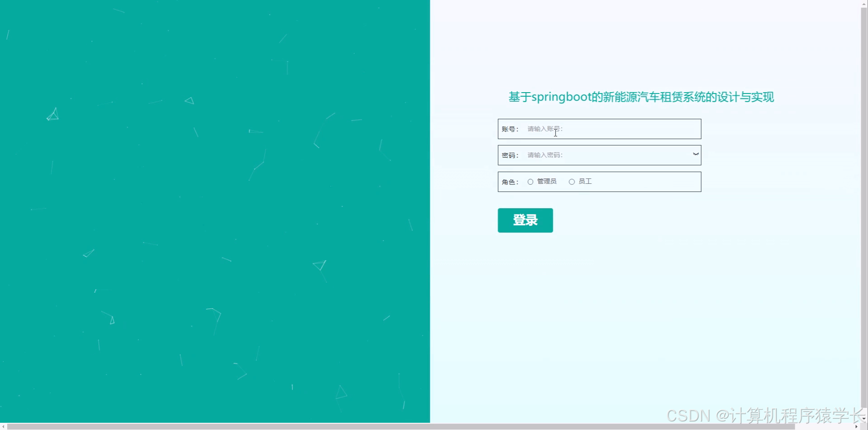Click the 请输入账号 placeholder text area
This screenshot has height=430, width=868.
tap(544, 129)
